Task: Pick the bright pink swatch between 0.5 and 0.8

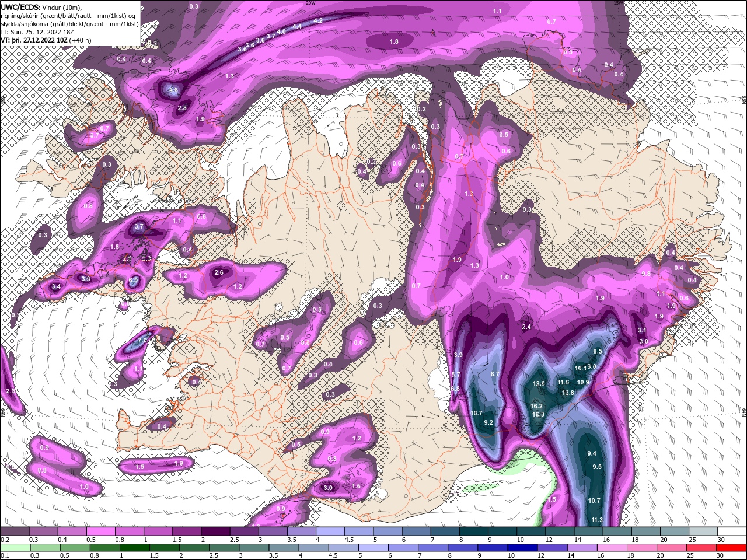Action: 100,531
